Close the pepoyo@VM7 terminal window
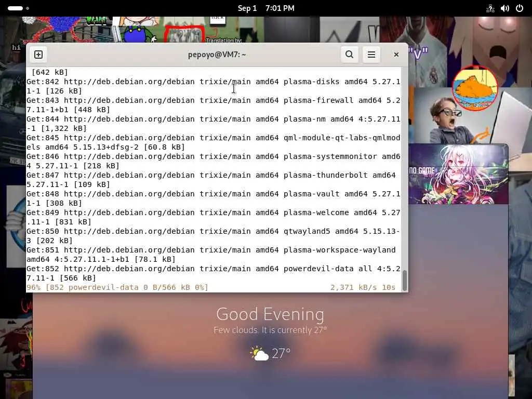Viewport: 532px width, 399px height. (396, 55)
